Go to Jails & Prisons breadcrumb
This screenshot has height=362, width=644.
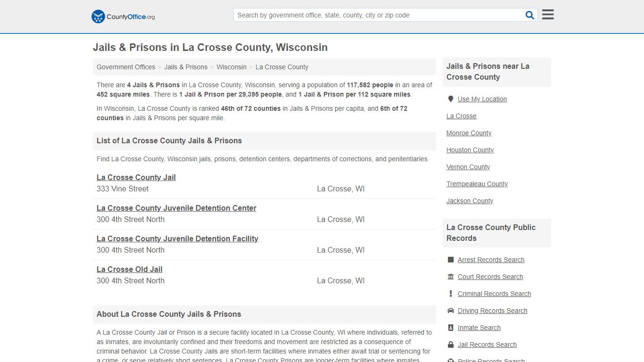pyautogui.click(x=186, y=67)
